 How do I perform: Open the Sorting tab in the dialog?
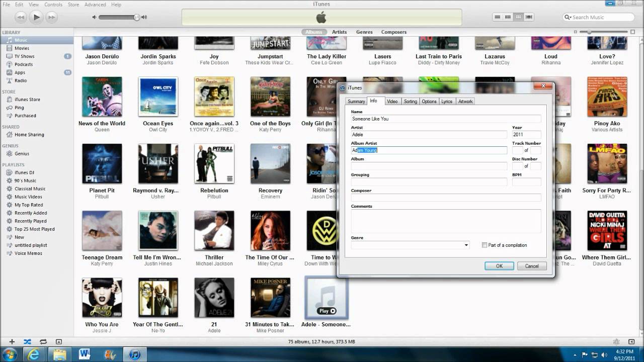coord(411,102)
